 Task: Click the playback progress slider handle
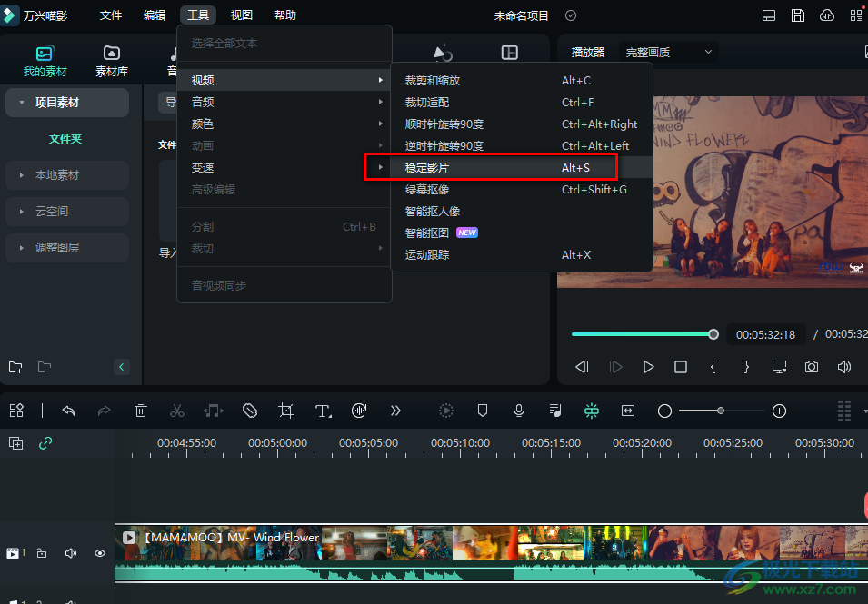click(x=713, y=334)
